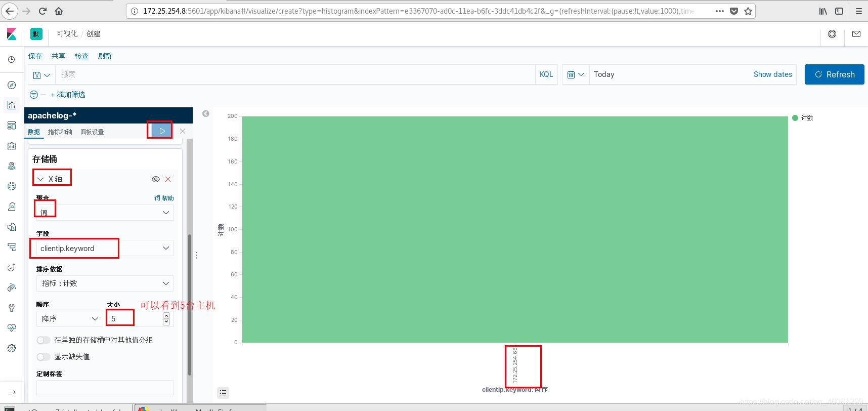Open the help menu icon
The width and height of the screenshot is (868, 411).
click(832, 34)
